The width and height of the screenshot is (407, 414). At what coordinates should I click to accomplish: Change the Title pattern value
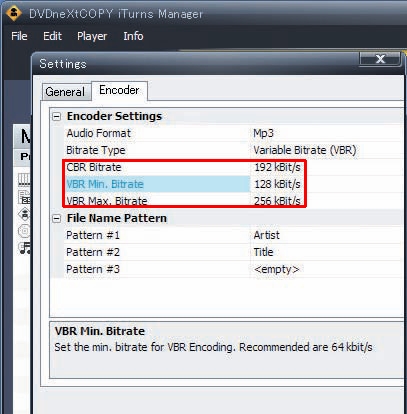(x=263, y=252)
